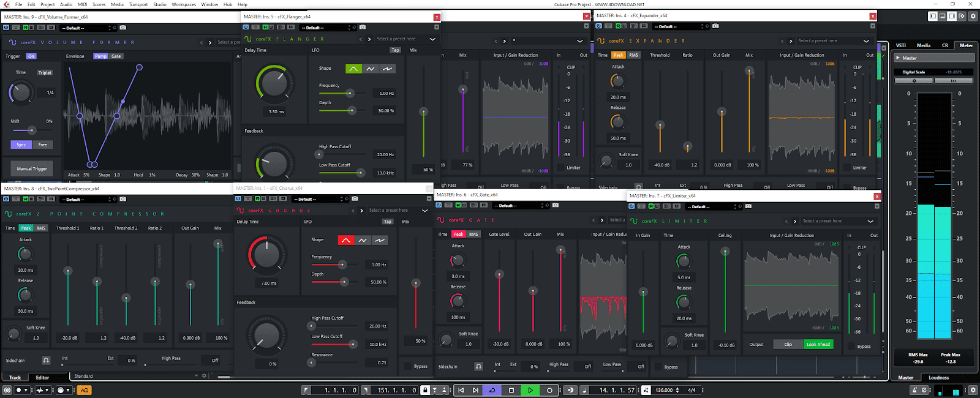Show lower zone layout icon
The image size is (980, 398).
point(943,17)
